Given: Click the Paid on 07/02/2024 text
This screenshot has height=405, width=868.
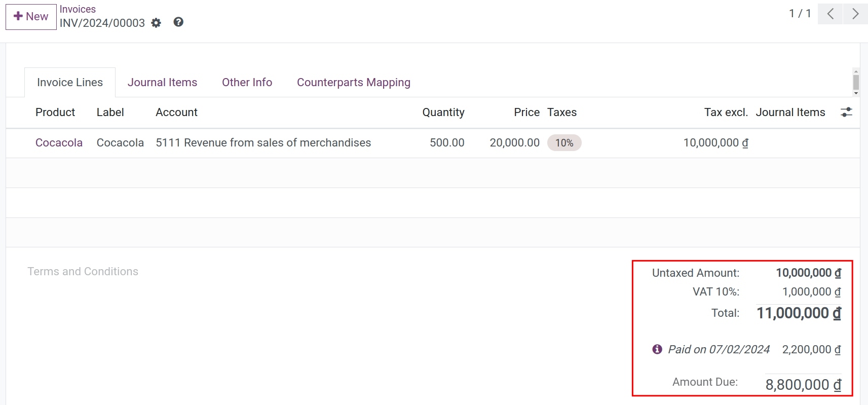Looking at the screenshot, I should (719, 350).
